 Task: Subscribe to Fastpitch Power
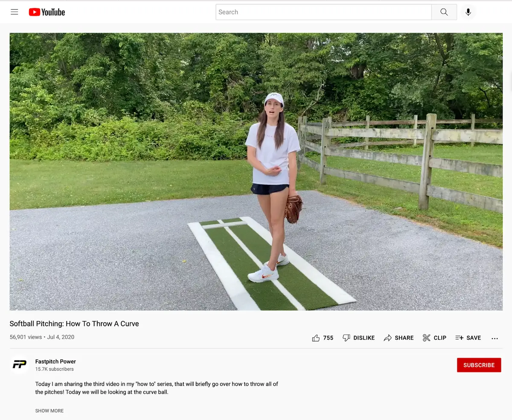coord(479,365)
